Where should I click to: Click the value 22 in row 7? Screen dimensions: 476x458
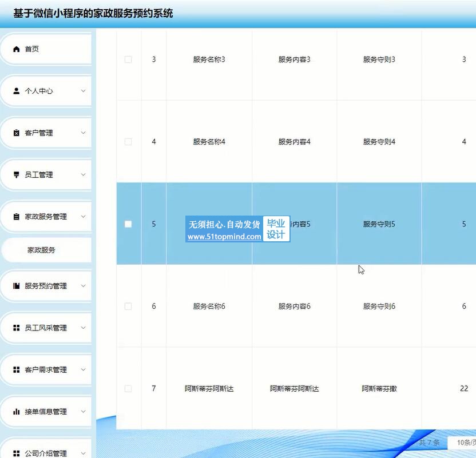coord(464,389)
